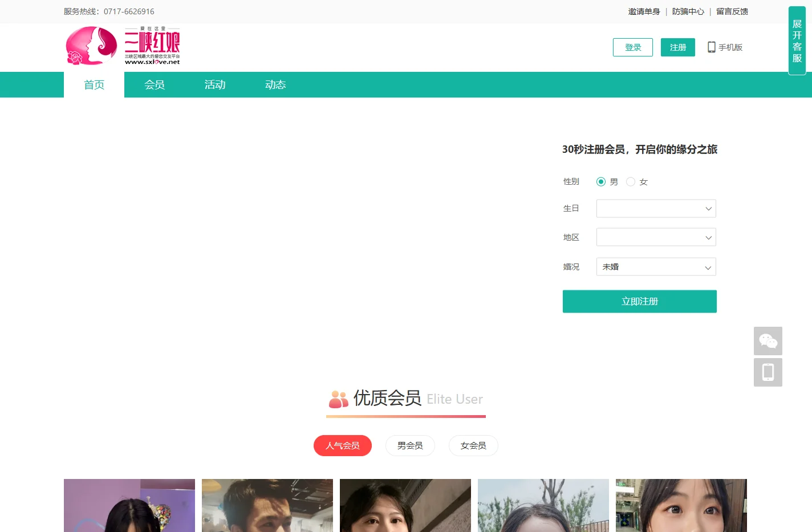Open the 会员 nav tab
Screen dimensions: 812x532
coord(155,85)
